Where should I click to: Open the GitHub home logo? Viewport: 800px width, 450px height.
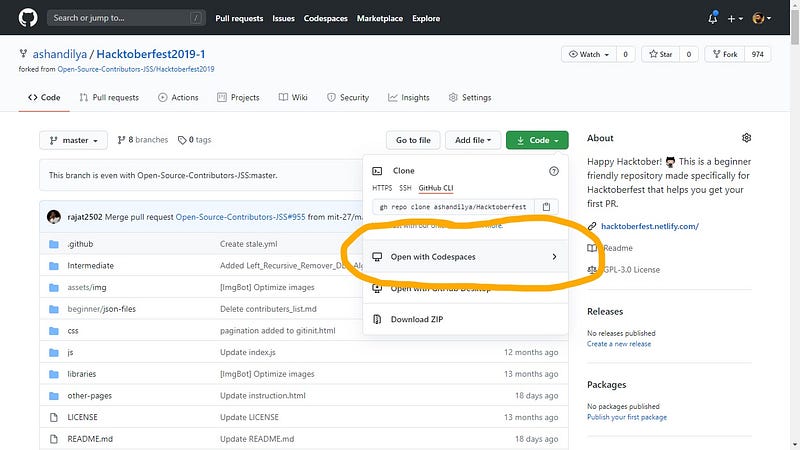[x=28, y=18]
